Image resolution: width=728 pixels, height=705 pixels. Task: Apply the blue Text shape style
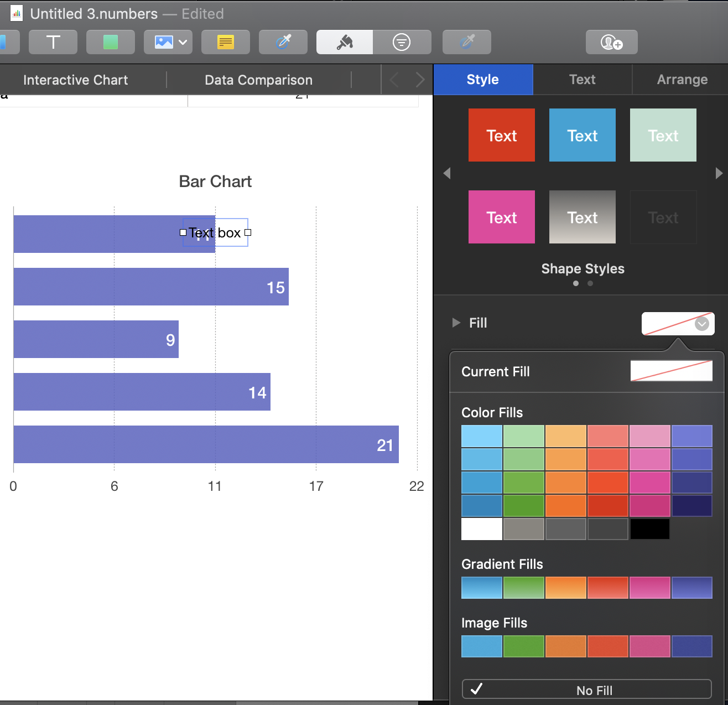click(583, 135)
